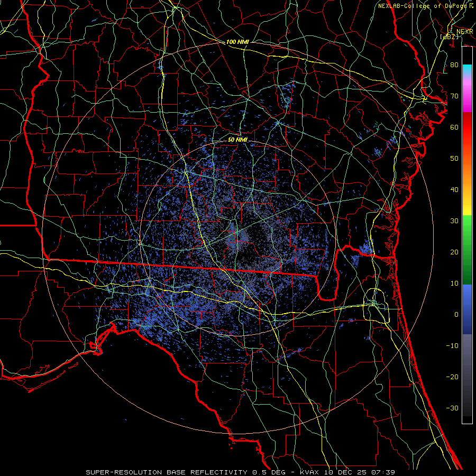Click the 80 dBZ scale value
The width and height of the screenshot is (476, 476).
[454, 65]
